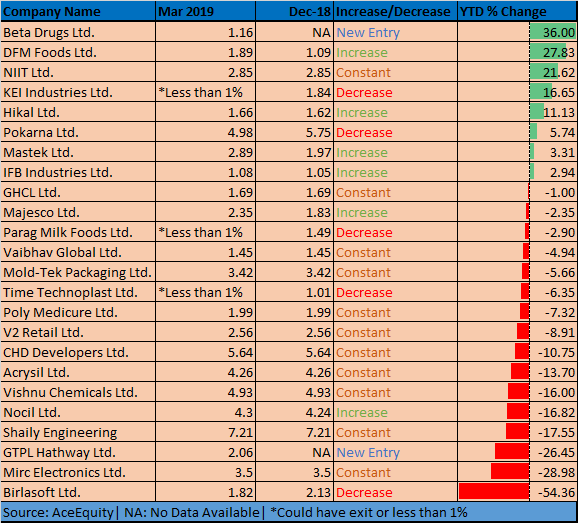Select the Mar 2019 column header

[206, 12]
